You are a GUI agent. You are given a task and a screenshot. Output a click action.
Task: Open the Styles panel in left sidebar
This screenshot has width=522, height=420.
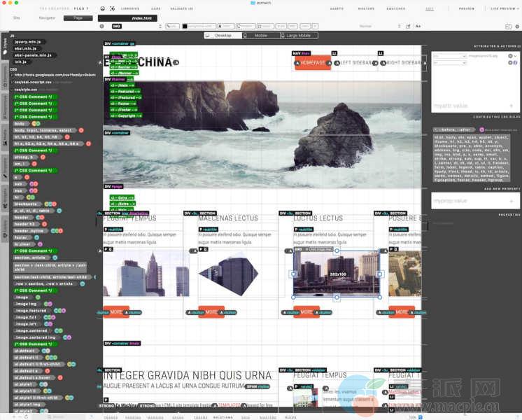click(4, 45)
